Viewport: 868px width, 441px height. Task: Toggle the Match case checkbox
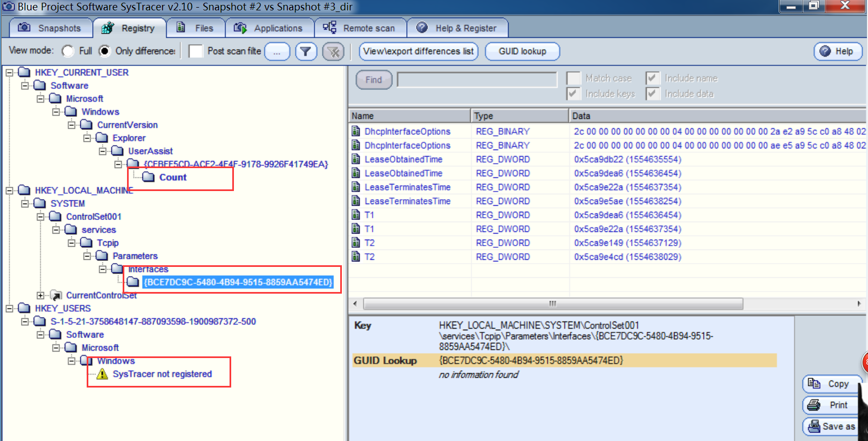click(573, 78)
